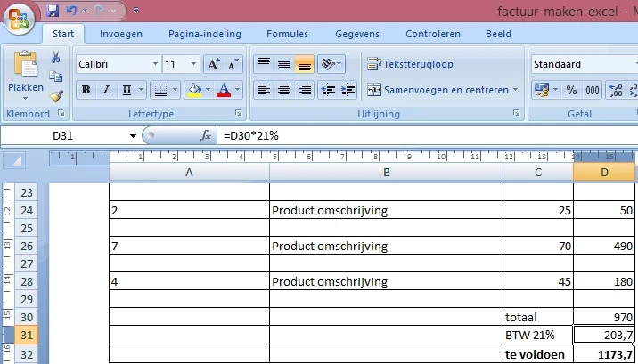
Task: Apply red font color
Action: 224,90
